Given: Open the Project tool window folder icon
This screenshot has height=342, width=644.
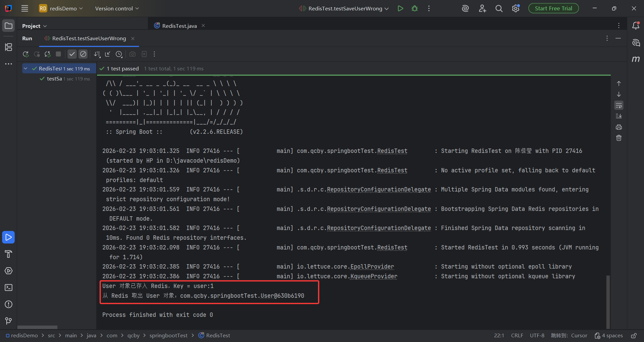Looking at the screenshot, I should 8,25.
